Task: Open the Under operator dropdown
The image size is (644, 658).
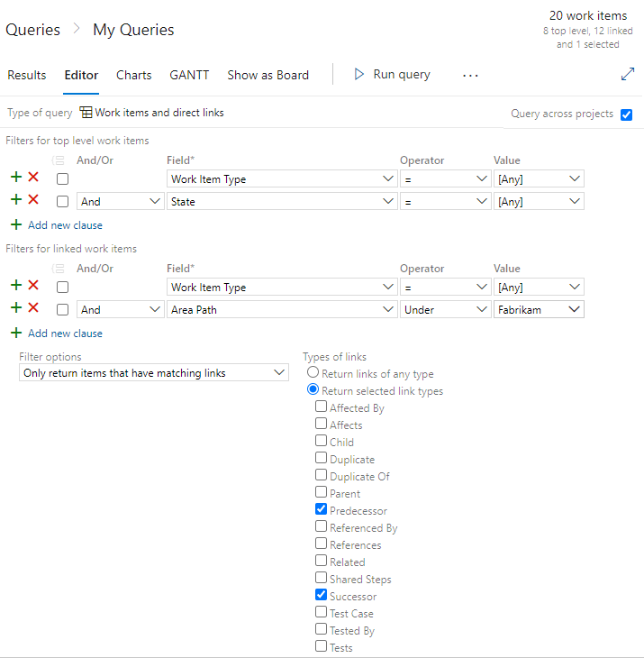Action: coord(445,310)
